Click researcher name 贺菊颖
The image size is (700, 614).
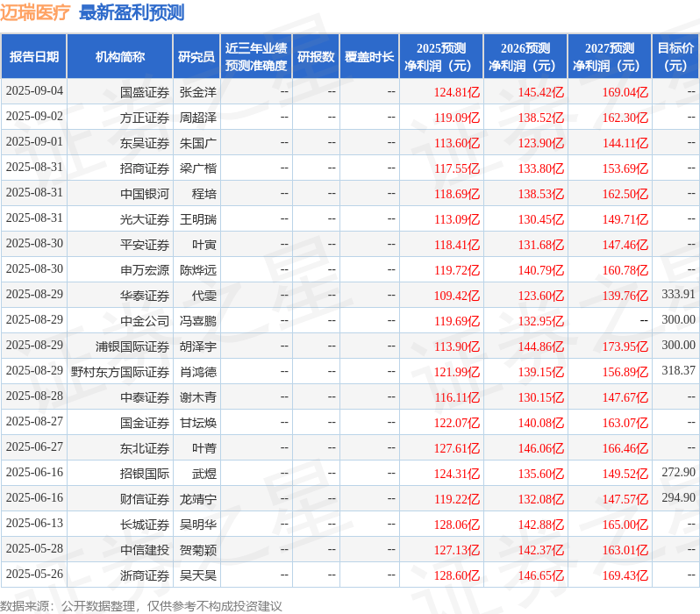(198, 551)
